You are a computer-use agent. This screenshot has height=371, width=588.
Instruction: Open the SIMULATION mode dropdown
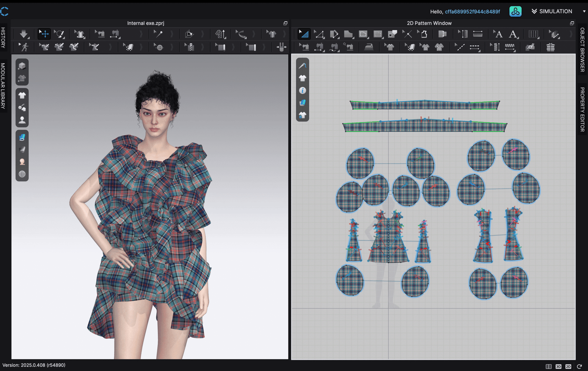pyautogui.click(x=552, y=11)
